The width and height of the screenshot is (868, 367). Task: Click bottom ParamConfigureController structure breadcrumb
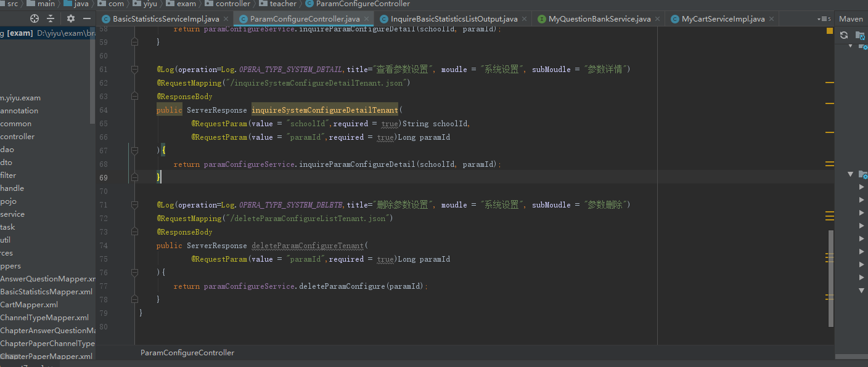point(187,353)
